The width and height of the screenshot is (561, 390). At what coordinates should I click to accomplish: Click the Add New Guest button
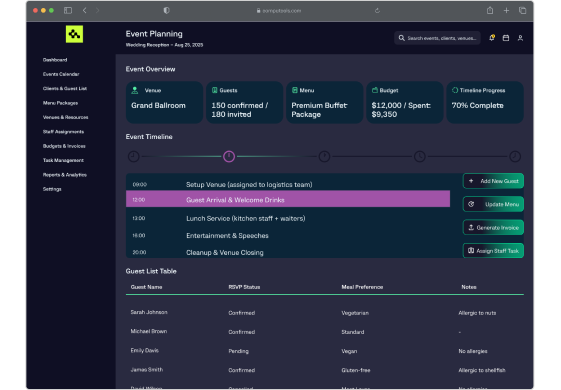[x=493, y=181]
